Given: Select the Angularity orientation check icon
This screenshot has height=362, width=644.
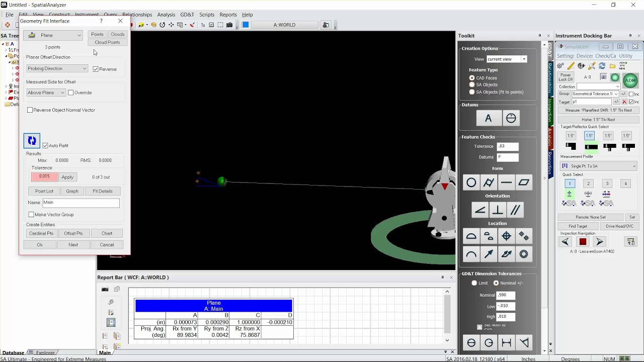Looking at the screenshot, I should click(x=480, y=210).
